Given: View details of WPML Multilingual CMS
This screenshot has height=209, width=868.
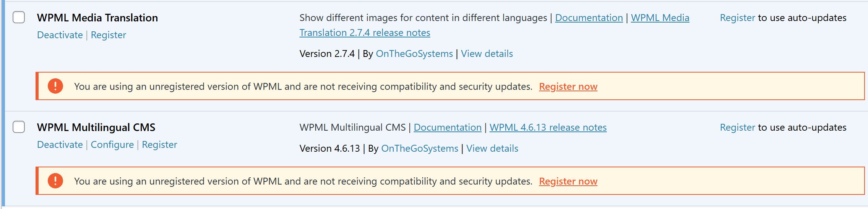Looking at the screenshot, I should [x=492, y=148].
